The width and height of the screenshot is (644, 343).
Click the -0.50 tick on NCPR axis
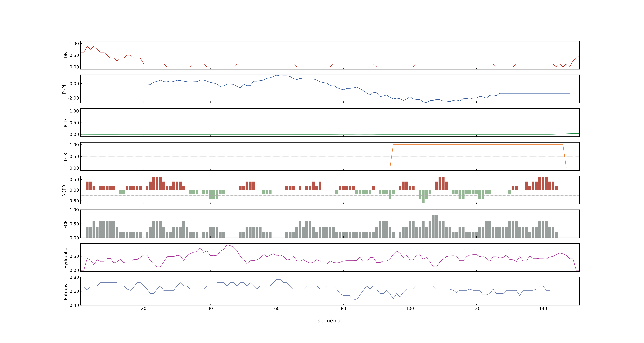(73, 201)
